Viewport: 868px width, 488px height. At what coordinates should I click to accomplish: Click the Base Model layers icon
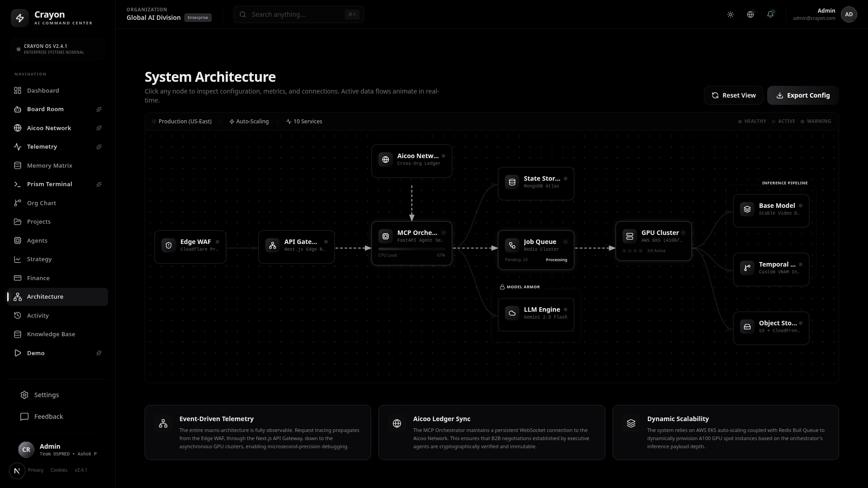coord(747,209)
